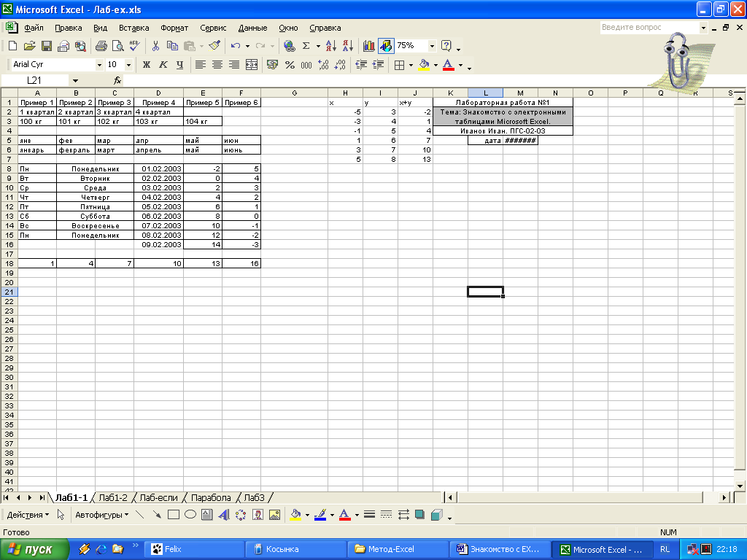Apply red Font Color A on Formatting toolbar
The height and width of the screenshot is (560, 747).
click(449, 65)
